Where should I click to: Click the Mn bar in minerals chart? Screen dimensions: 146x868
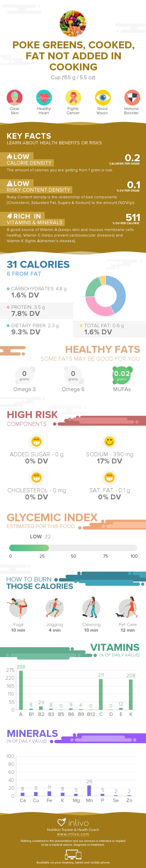tap(89, 790)
